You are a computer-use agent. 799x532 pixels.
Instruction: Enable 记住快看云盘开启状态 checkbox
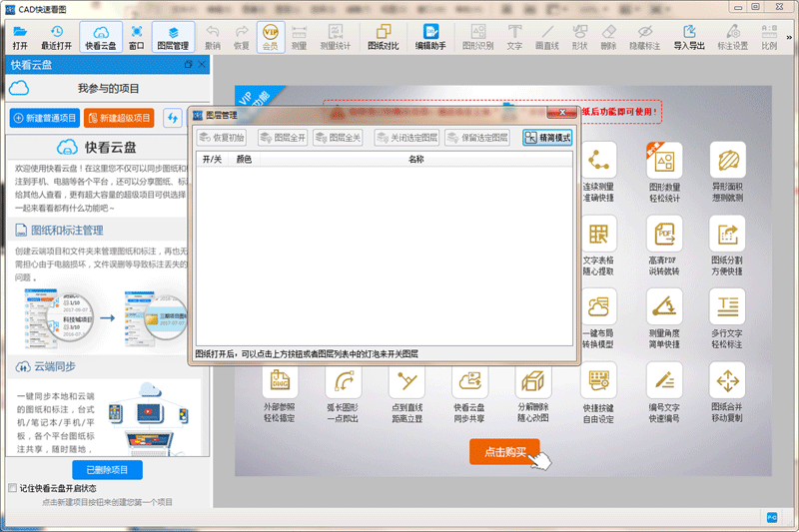[x=12, y=489]
